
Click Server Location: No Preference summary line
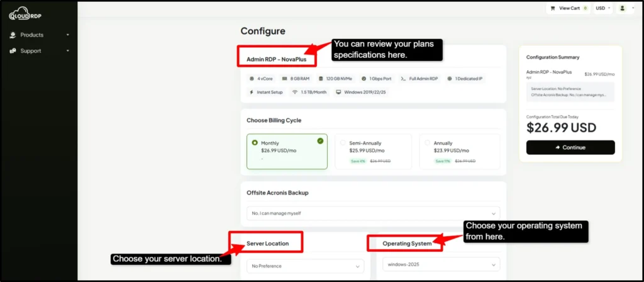tap(556, 89)
